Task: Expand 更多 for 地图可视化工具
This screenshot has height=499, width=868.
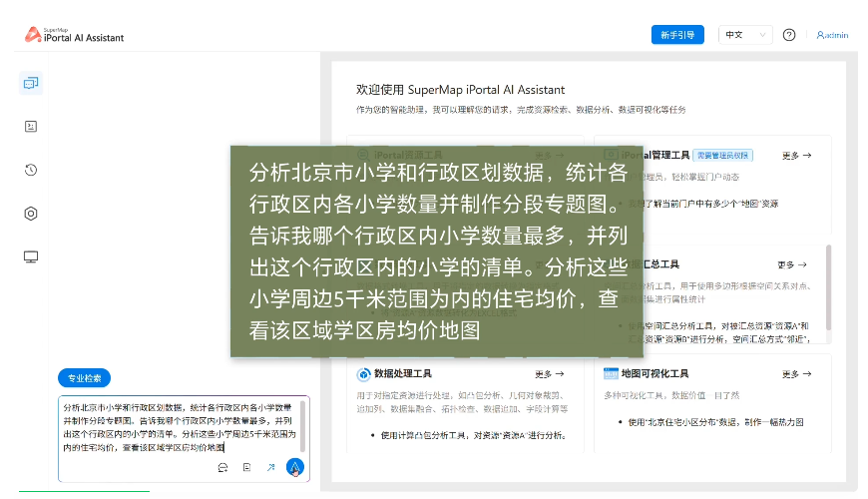Action: (x=796, y=374)
